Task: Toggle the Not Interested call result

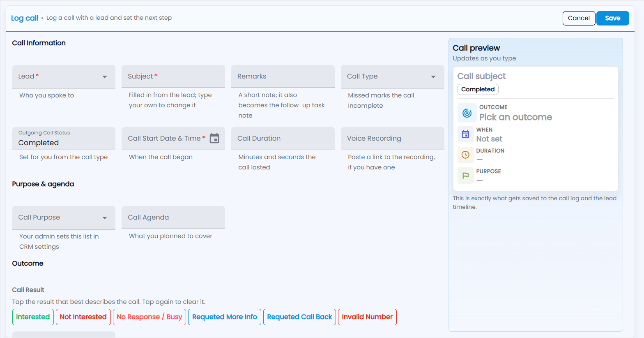Action: 83,317
